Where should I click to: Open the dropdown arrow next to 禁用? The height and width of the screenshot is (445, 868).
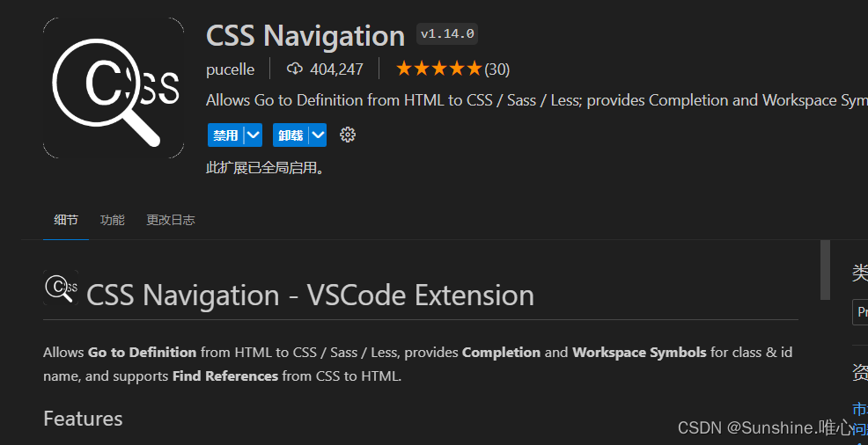pos(254,135)
